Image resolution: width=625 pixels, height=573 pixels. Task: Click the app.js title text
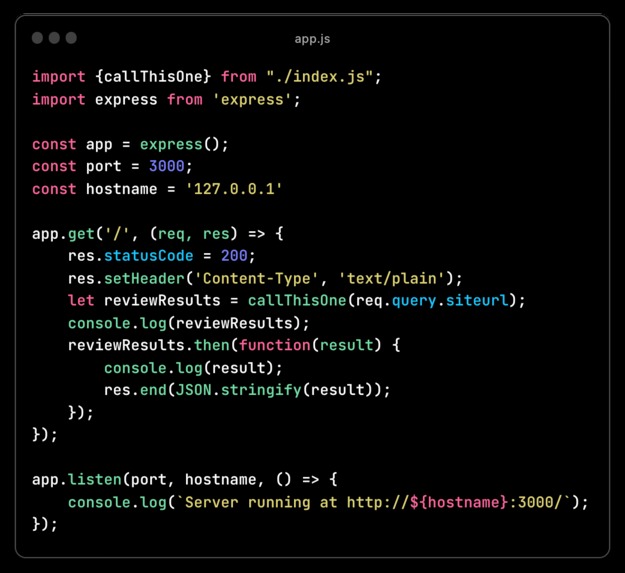[x=312, y=39]
